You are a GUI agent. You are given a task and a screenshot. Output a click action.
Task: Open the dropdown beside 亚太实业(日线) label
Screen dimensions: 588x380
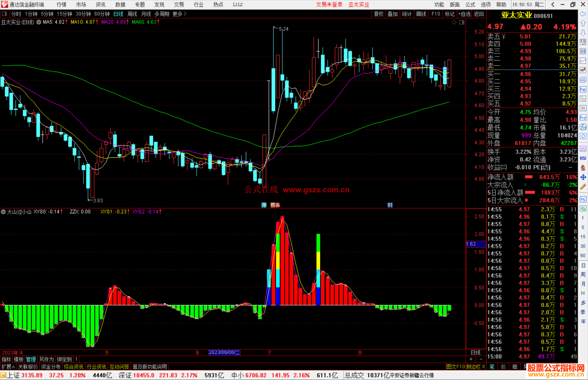[39, 22]
